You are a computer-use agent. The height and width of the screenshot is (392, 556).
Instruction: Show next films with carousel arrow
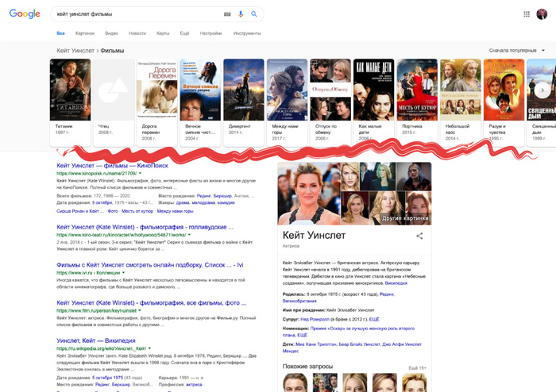542,90
